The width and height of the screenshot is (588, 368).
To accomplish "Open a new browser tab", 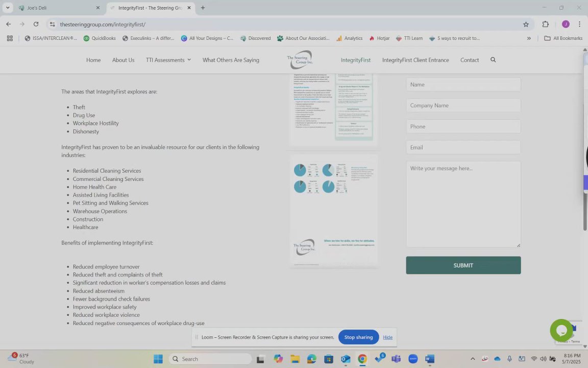I will coord(203,8).
